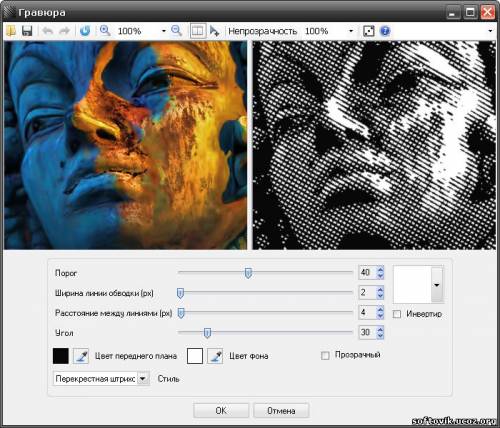Screen dimensions: 500x428
Task: Click the Порог slider handle
Action: click(248, 273)
